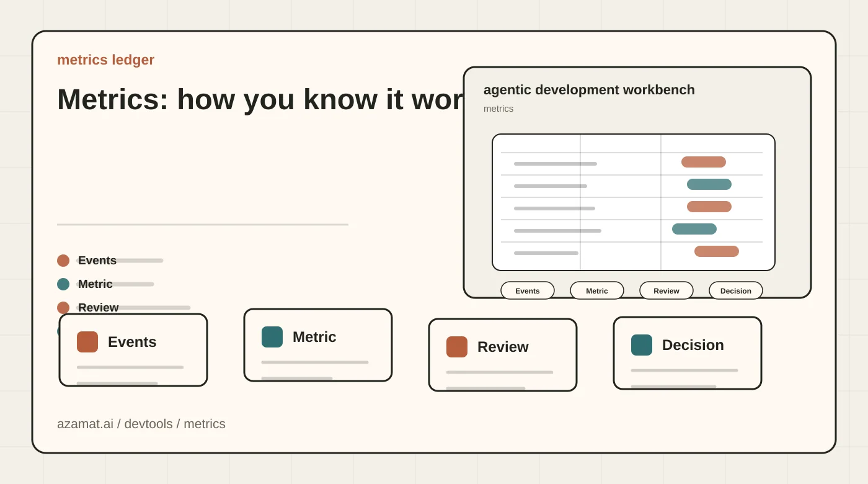Click the orange square icon on Events card
The image size is (868, 484).
click(x=87, y=342)
